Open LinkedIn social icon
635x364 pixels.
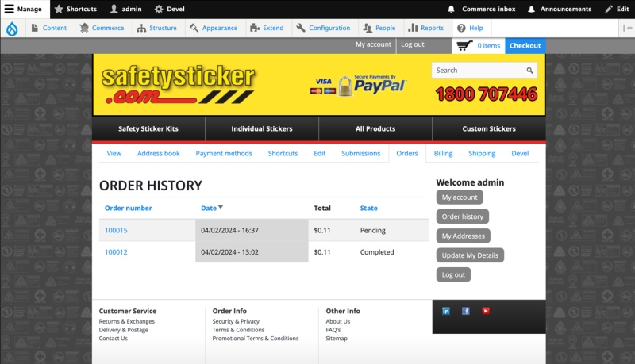coord(446,311)
